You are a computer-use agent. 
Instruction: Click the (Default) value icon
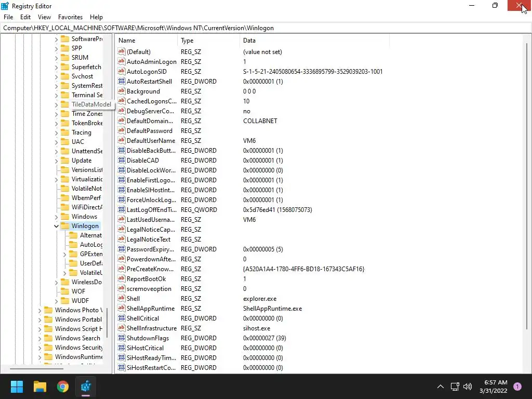(122, 51)
